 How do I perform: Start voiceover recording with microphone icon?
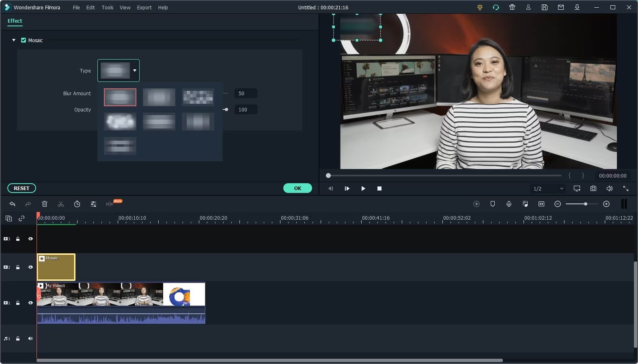[509, 204]
